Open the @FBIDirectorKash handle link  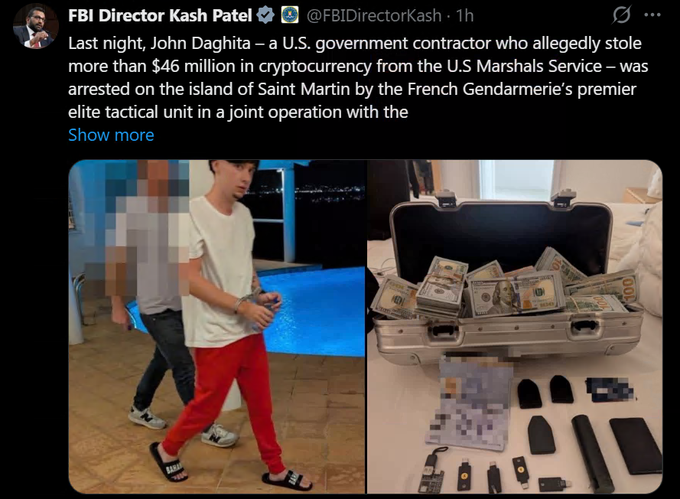coord(374,16)
